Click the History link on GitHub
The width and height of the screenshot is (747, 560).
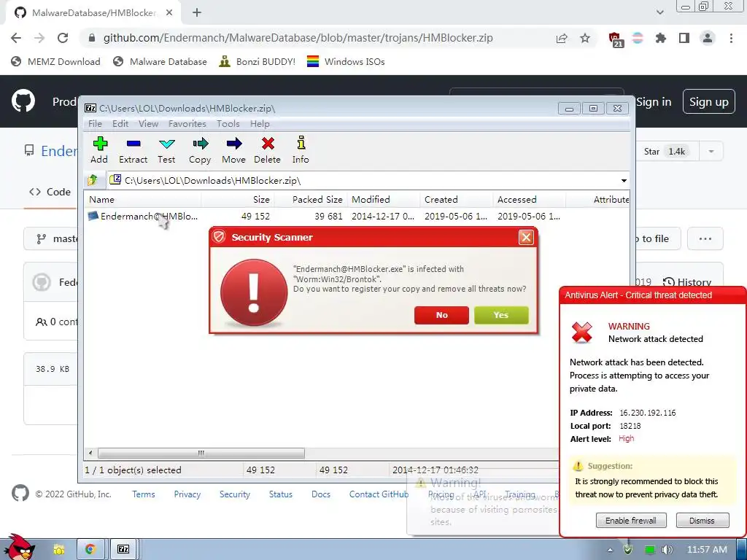click(x=687, y=282)
